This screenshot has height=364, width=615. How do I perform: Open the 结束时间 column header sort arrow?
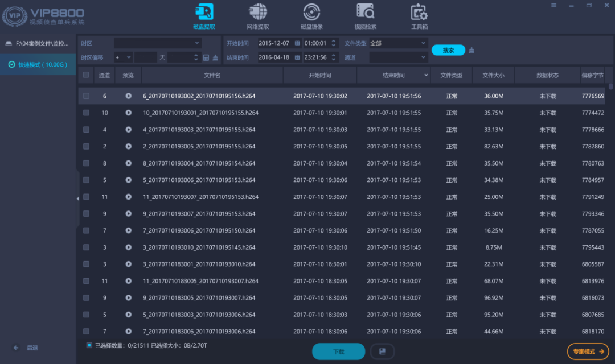[x=426, y=75]
